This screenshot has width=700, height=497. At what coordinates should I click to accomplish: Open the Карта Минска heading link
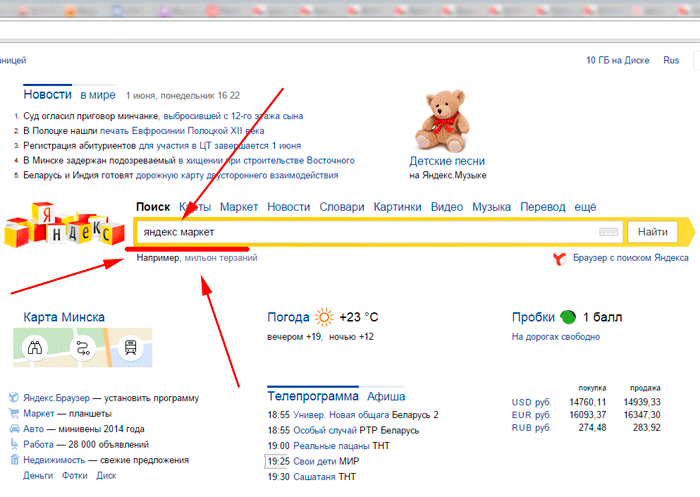(64, 317)
